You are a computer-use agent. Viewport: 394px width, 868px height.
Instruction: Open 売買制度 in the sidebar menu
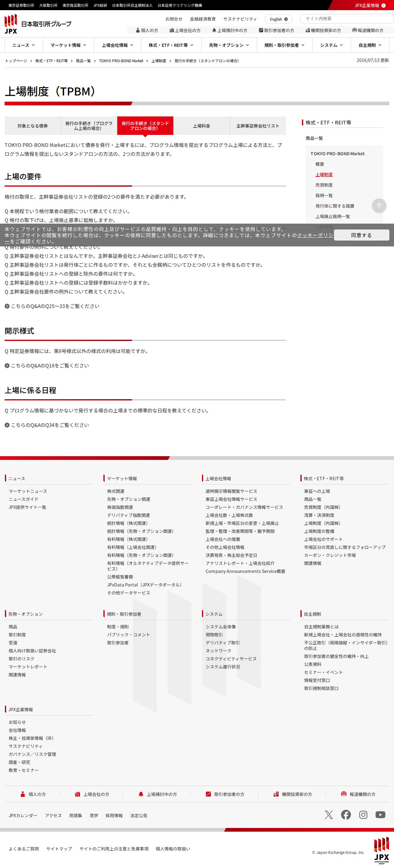tap(324, 185)
